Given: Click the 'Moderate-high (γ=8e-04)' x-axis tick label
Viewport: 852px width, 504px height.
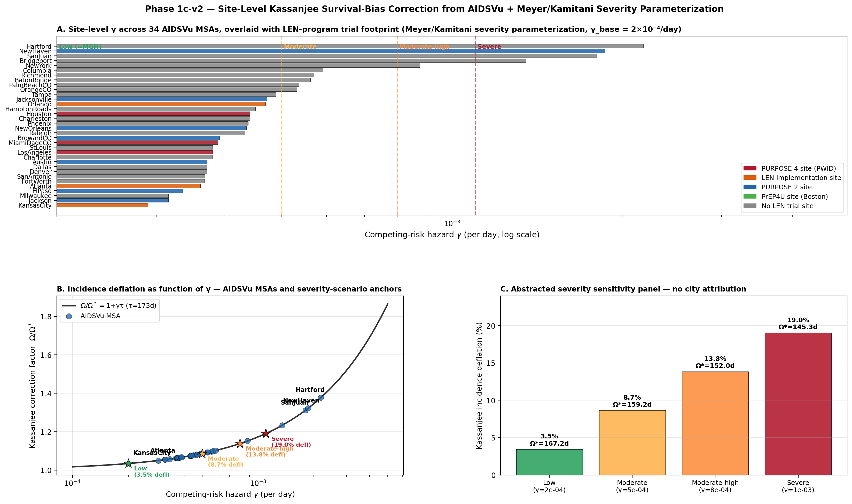Looking at the screenshot, I should [715, 486].
